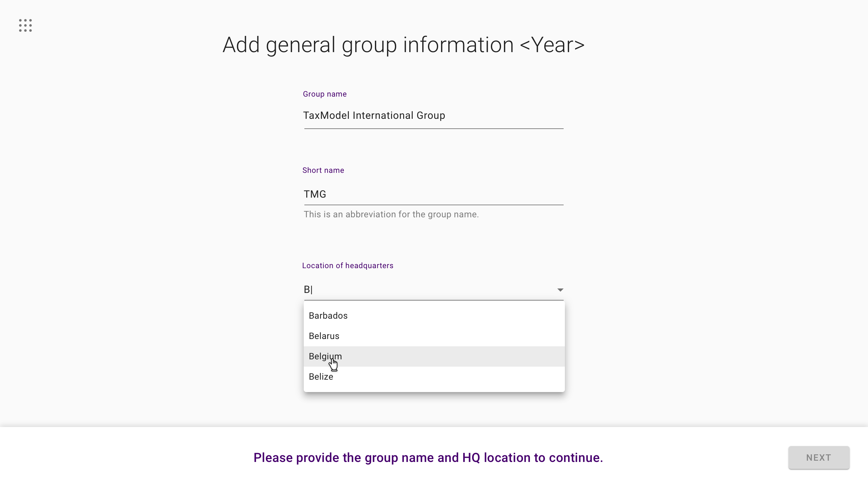Click the Short name label
This screenshot has width=868, height=488.
323,170
